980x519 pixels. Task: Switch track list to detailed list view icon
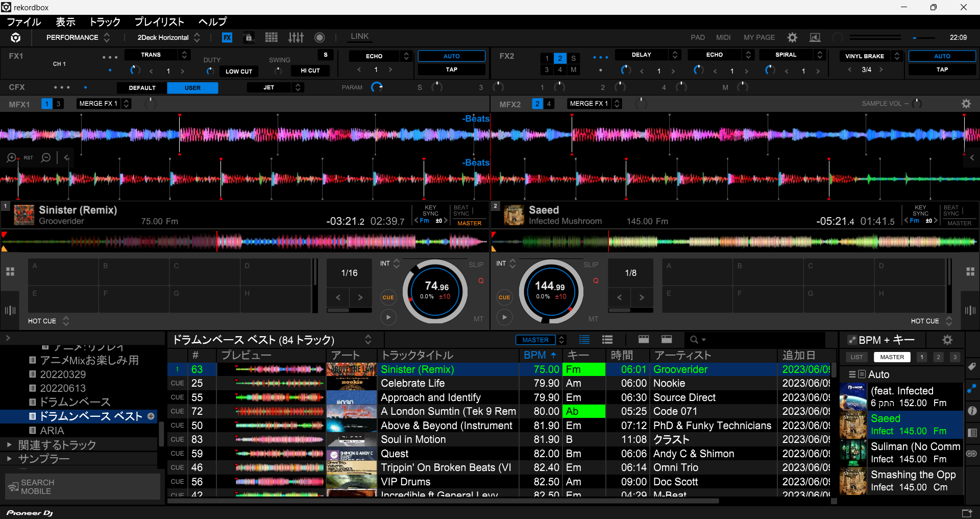(584, 340)
